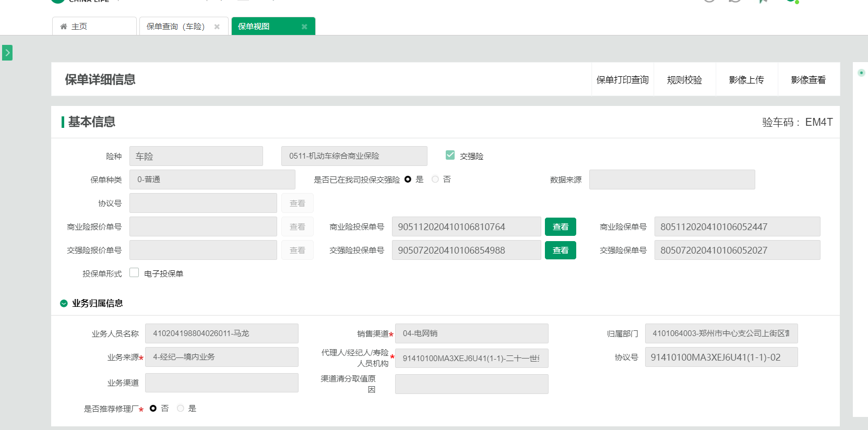
Task: Click the green dot icon on the right panel
Action: tap(861, 73)
